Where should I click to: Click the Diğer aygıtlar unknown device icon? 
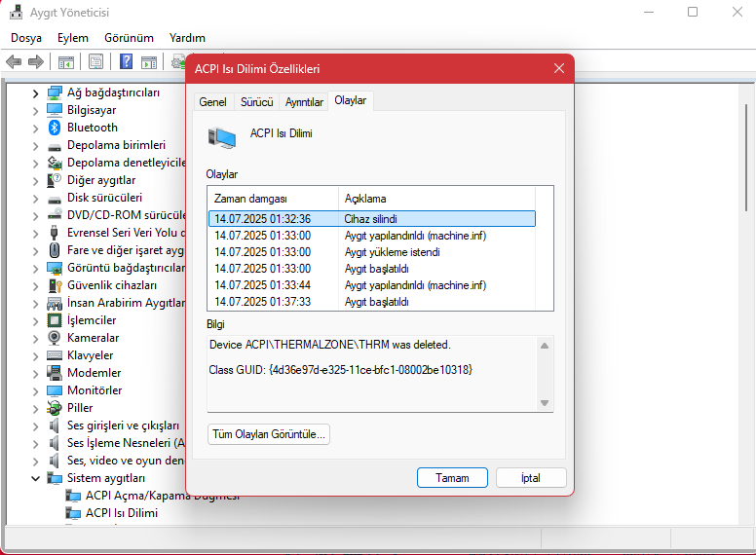pyautogui.click(x=54, y=180)
